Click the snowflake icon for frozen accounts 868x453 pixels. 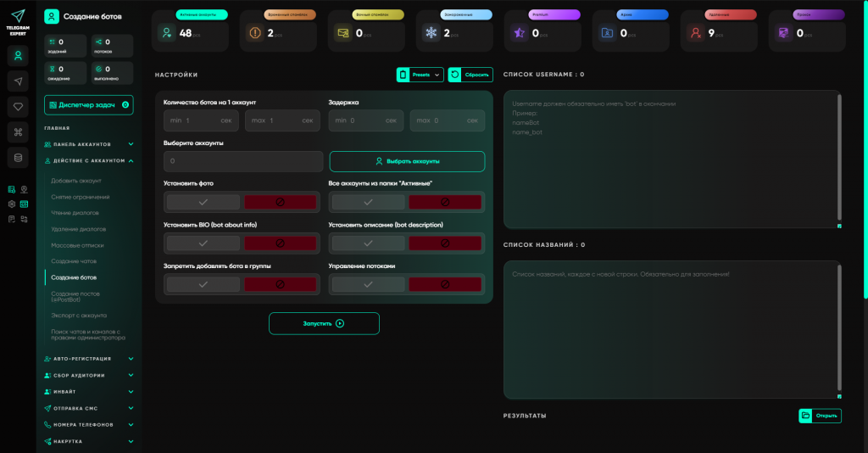coord(431,33)
